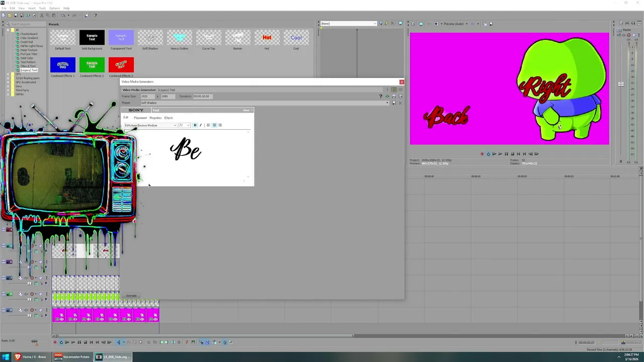Select the Solid Background text preset

coord(92,37)
